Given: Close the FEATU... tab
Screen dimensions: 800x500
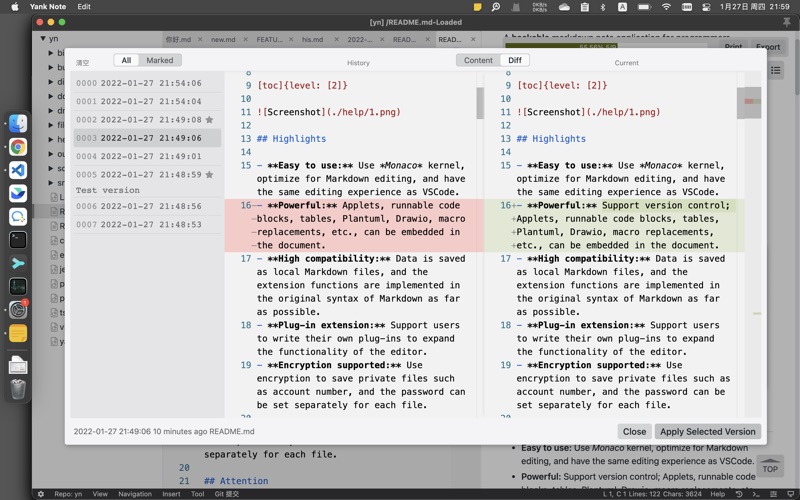Looking at the screenshot, I should click(291, 39).
